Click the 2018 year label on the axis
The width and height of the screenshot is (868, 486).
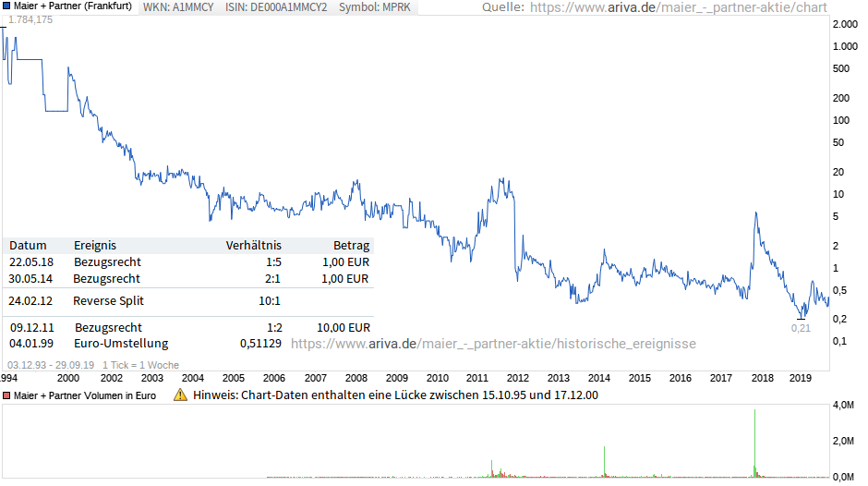click(762, 378)
